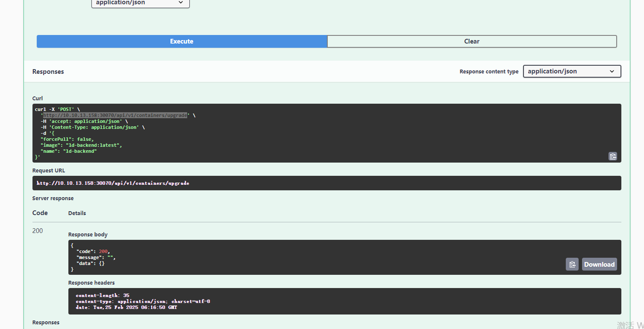Download the response body

(x=599, y=264)
